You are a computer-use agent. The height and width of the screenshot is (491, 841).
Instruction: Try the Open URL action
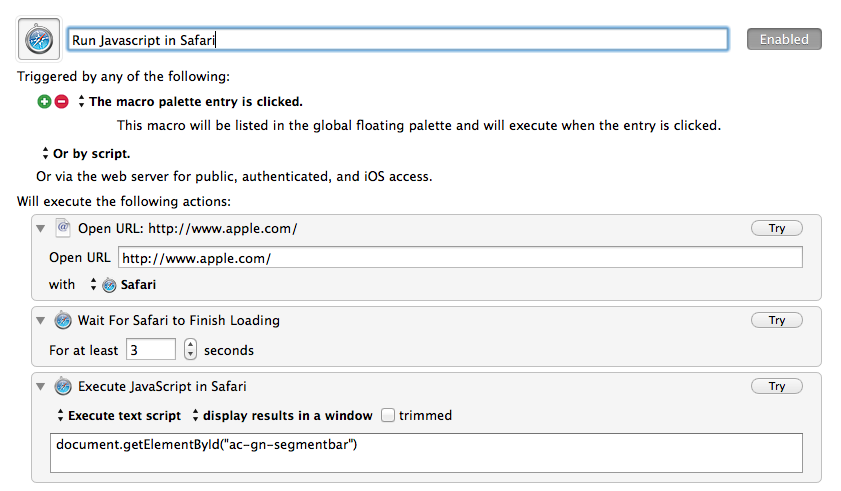point(777,228)
